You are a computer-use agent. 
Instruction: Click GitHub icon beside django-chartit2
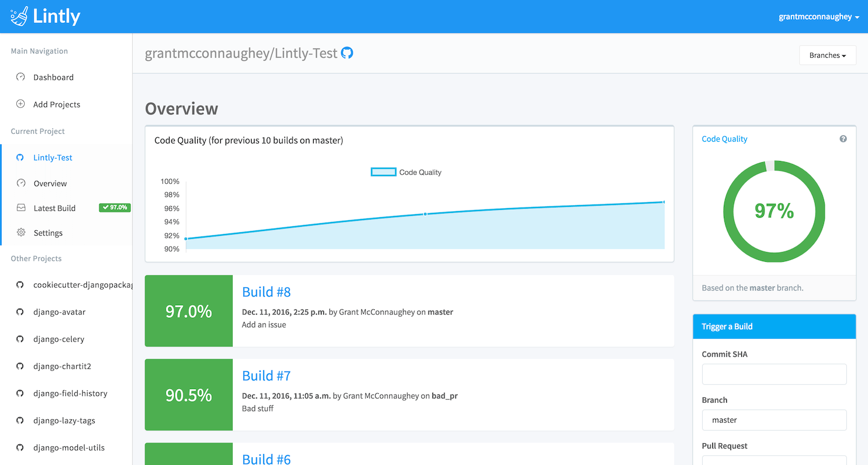(20, 366)
